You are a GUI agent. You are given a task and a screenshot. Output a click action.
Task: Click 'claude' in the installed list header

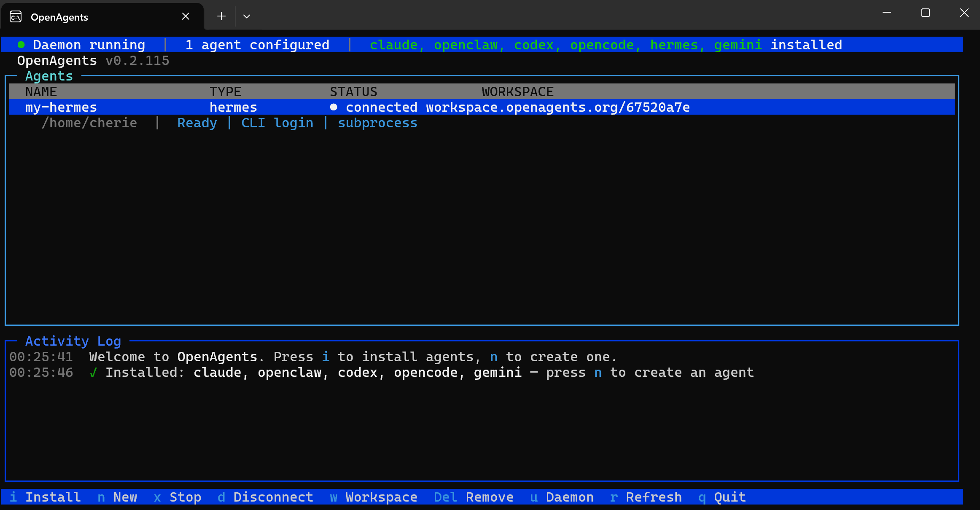(x=394, y=45)
